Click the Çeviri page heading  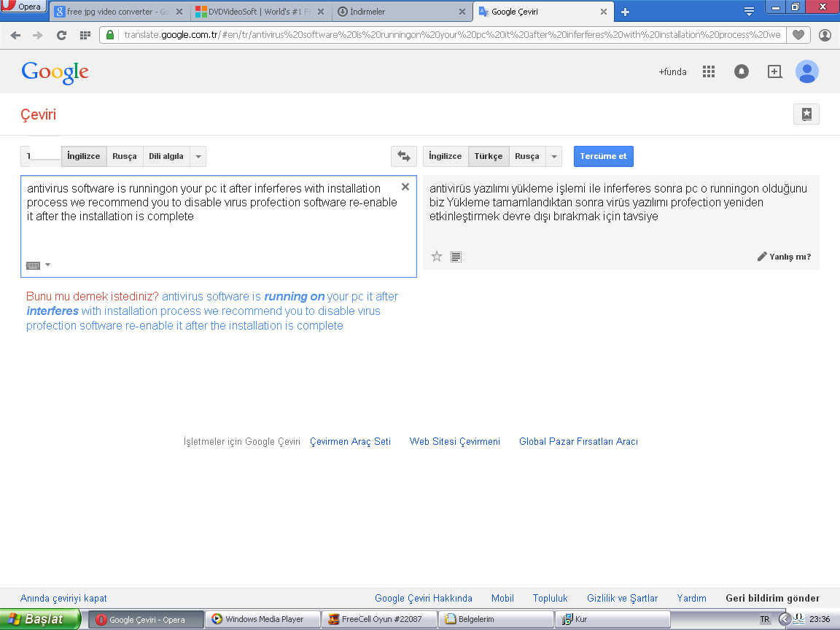[38, 114]
